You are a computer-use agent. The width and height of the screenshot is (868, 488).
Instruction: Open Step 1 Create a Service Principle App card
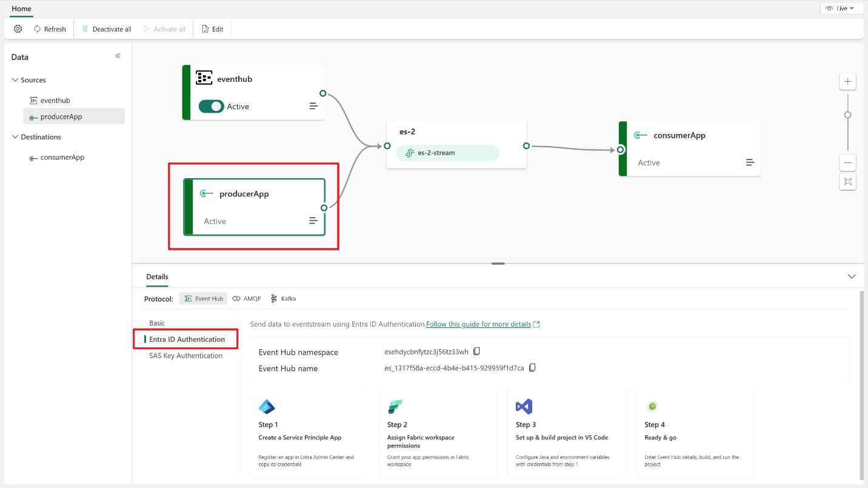pyautogui.click(x=309, y=433)
